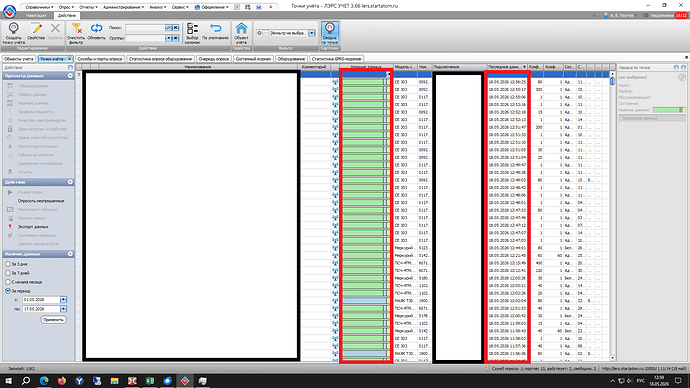Open Профиль мощности in left panel
Viewport: 690px width, 388px height.
(35, 112)
